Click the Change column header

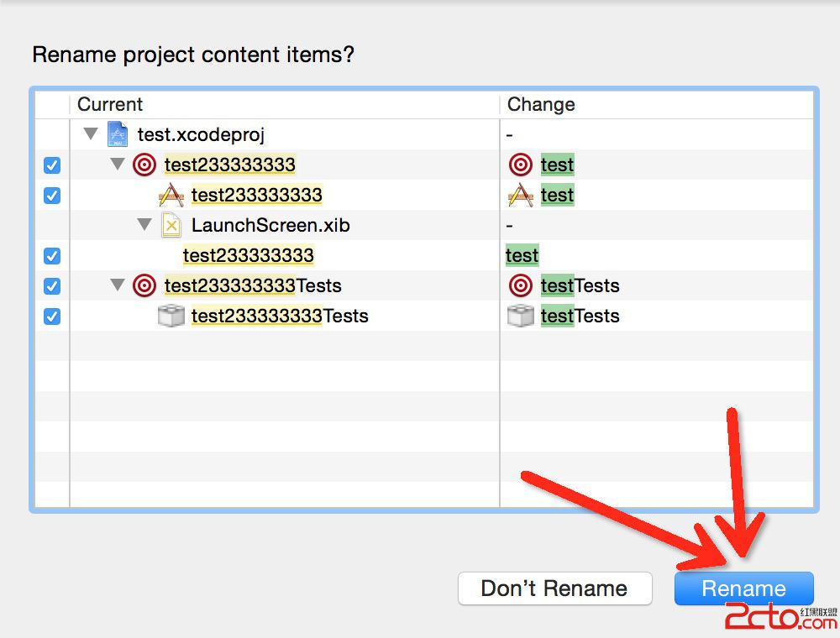pos(541,104)
